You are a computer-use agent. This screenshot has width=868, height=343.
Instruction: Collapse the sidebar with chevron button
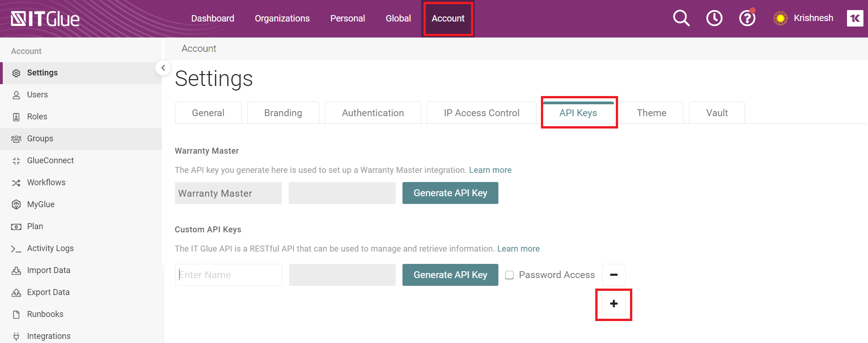tap(163, 68)
